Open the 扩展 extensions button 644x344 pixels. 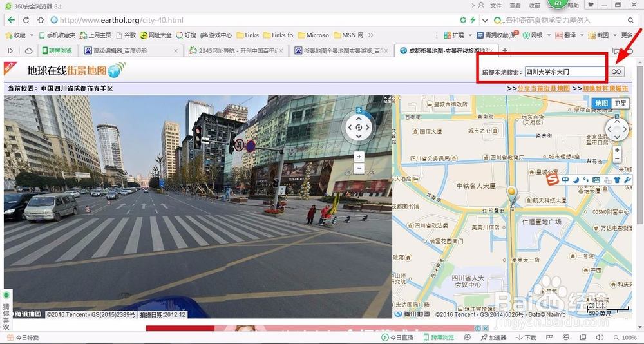(x=454, y=35)
